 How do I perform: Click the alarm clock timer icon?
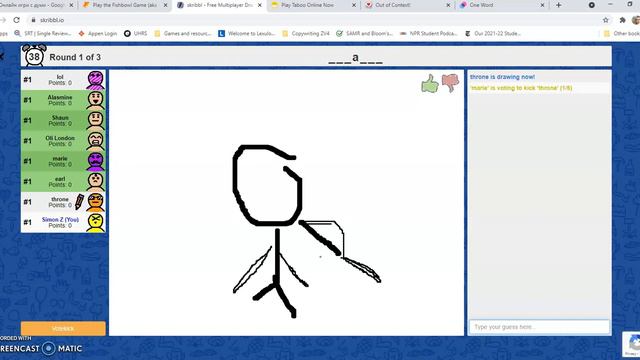(x=34, y=56)
